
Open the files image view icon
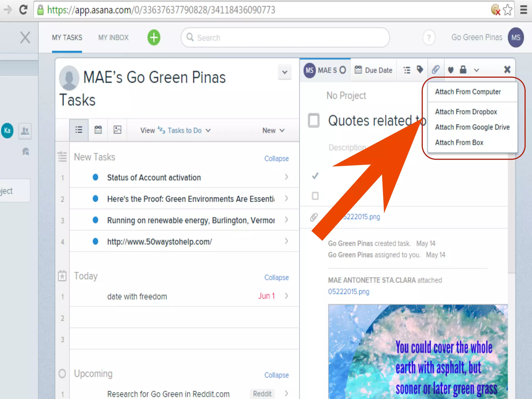point(117,130)
